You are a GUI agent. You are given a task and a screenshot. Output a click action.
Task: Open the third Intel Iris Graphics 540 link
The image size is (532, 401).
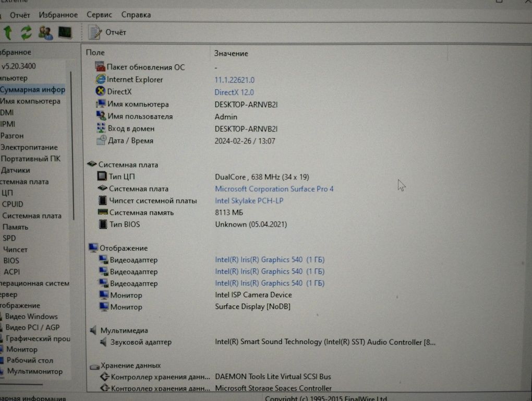pyautogui.click(x=270, y=283)
